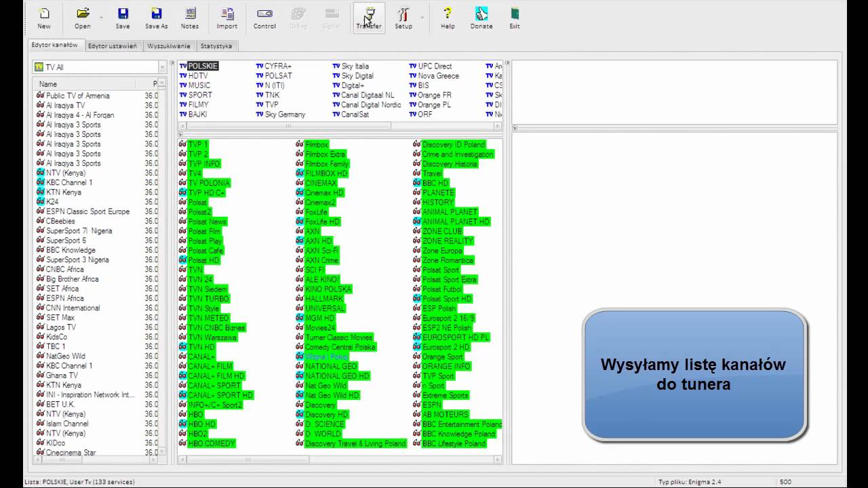Click the channel list horizontal scrollbar

point(339,460)
